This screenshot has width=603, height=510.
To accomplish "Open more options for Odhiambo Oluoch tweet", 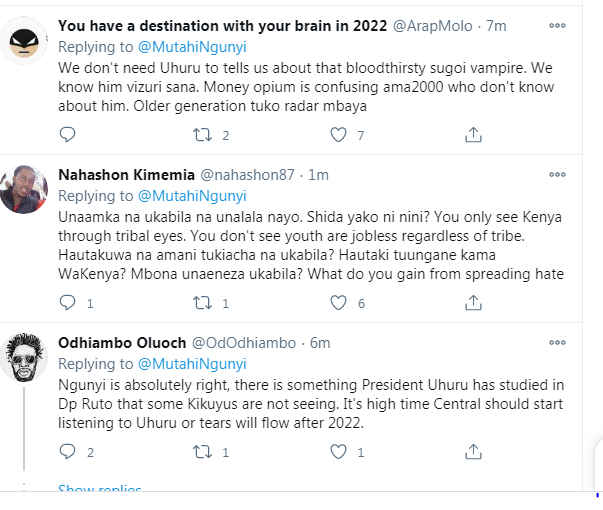I will pos(557,342).
